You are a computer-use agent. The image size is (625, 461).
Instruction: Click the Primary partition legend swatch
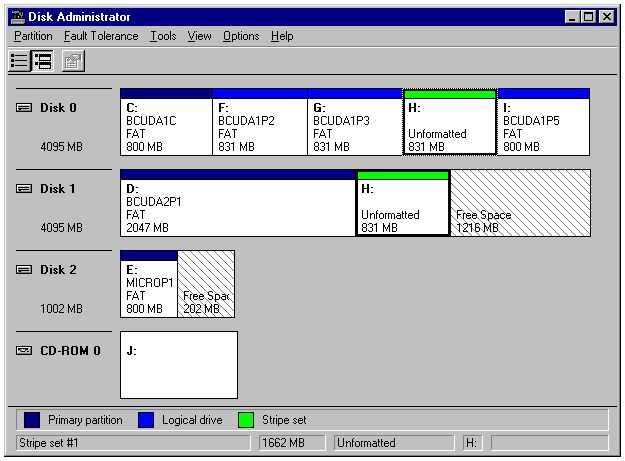pos(32,420)
